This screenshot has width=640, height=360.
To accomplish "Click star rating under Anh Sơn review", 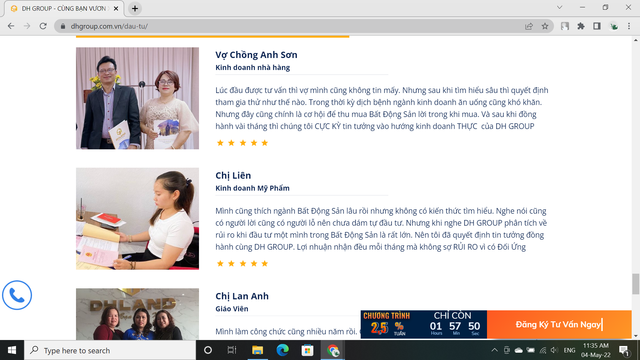I will [242, 143].
